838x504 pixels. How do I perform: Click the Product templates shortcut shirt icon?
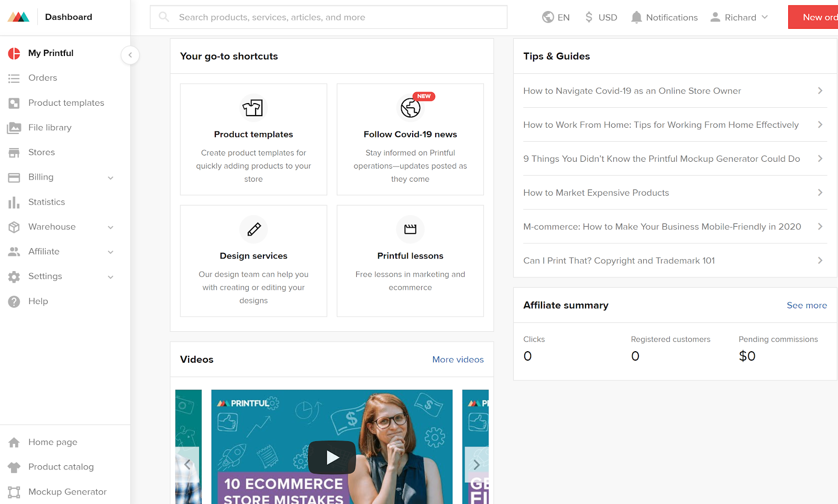(253, 108)
